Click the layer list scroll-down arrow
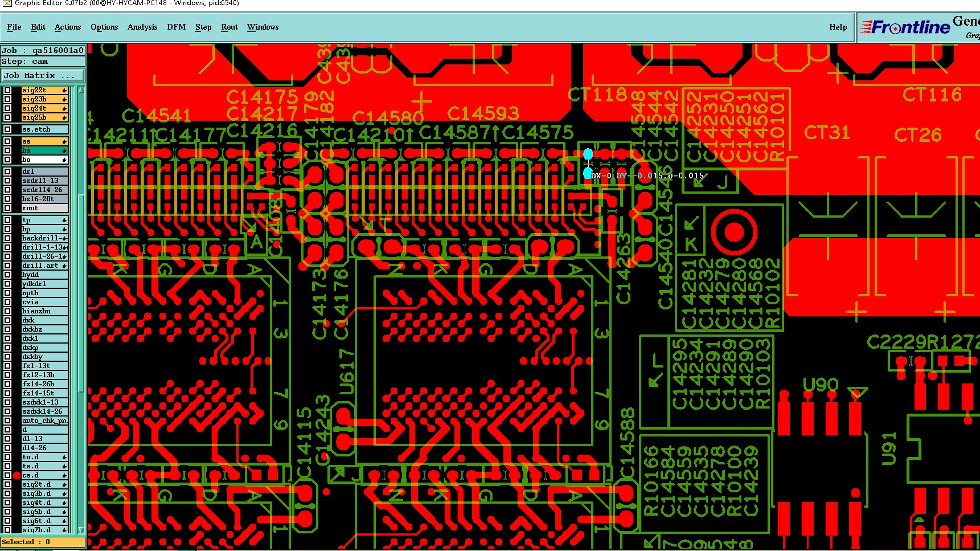The height and width of the screenshot is (551, 980). click(81, 530)
